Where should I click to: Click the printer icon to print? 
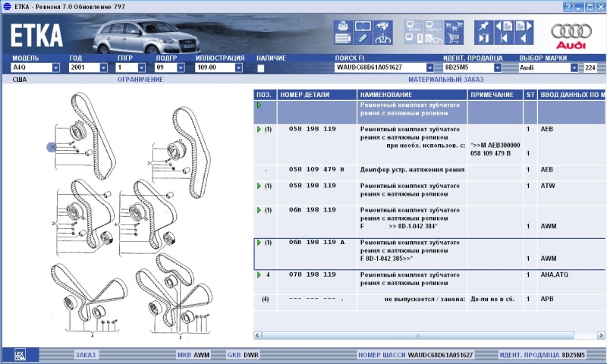pyautogui.click(x=343, y=26)
